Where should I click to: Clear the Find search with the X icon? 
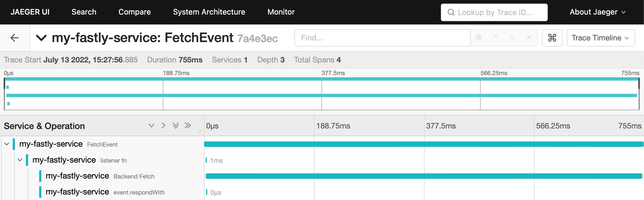click(x=528, y=38)
